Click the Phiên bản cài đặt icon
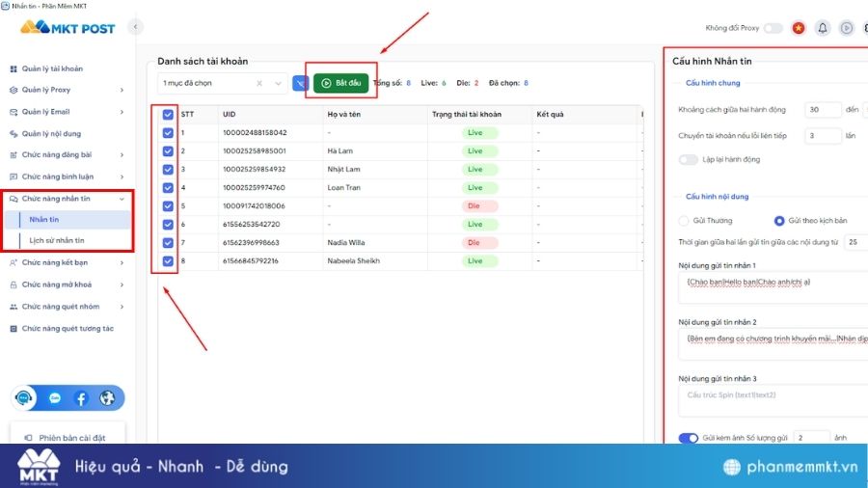This screenshot has height=488, width=868. coord(28,438)
